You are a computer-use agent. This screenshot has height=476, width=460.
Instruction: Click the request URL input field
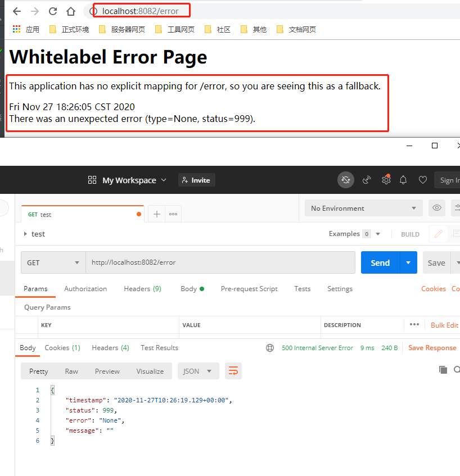coord(220,262)
